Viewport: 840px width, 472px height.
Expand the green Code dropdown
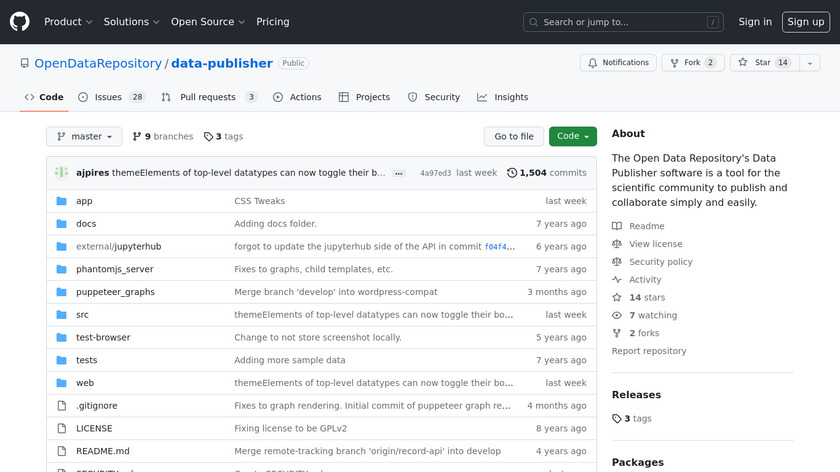point(572,137)
